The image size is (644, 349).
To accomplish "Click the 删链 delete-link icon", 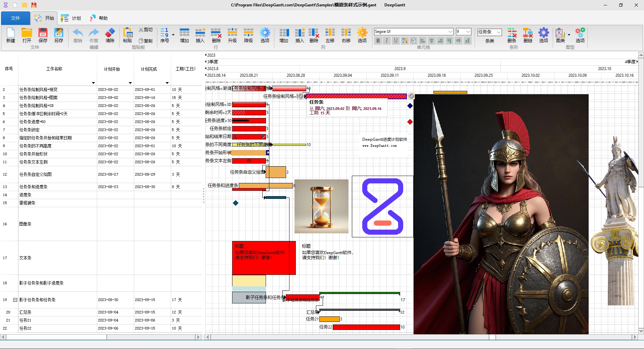I will point(528,35).
